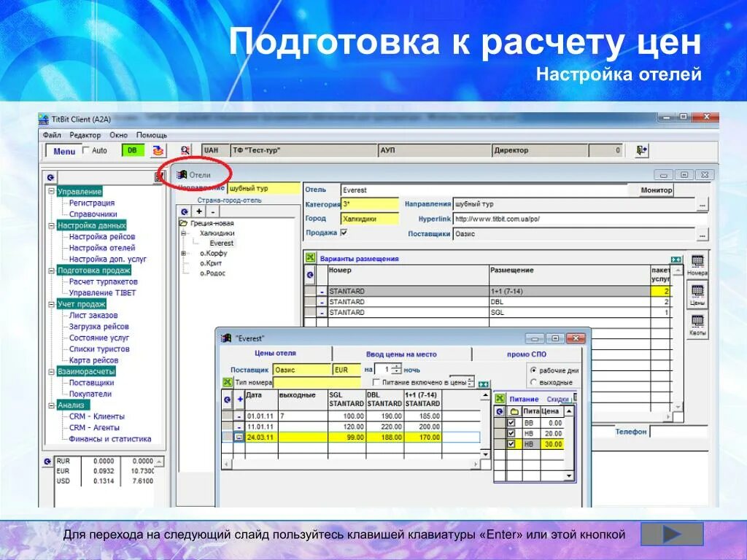Screen dimensions: 747x560
Task: Collapse Учет продаж tree section
Action: pos(52,304)
